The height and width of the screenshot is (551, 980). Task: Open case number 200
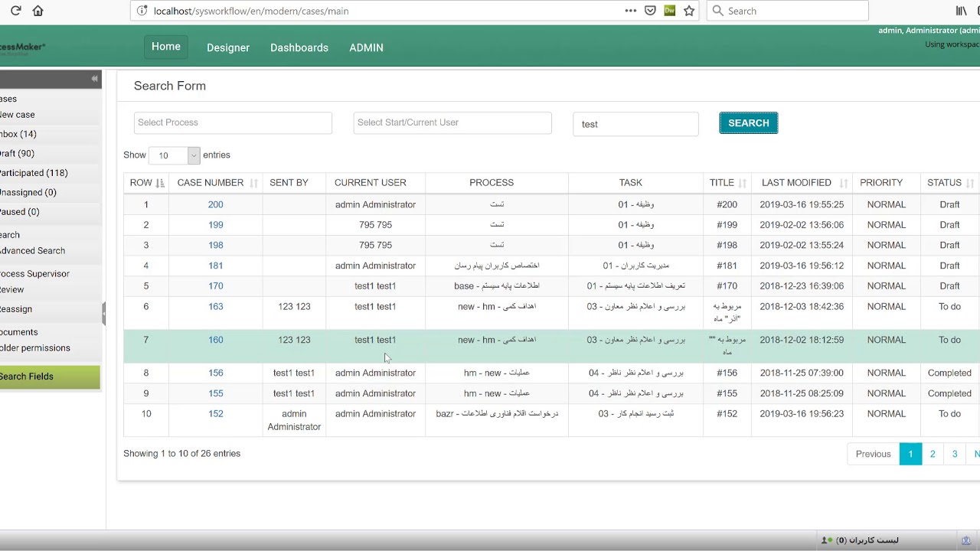pos(216,204)
